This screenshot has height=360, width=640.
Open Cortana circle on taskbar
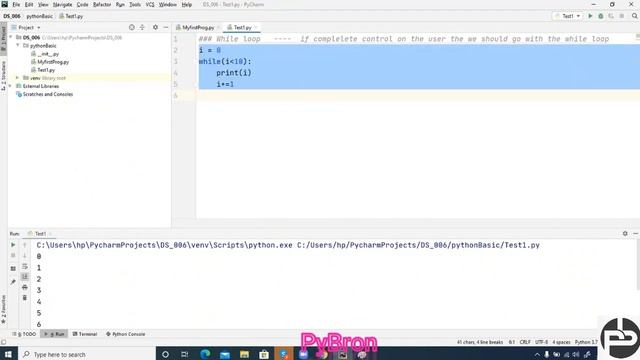(x=165, y=354)
